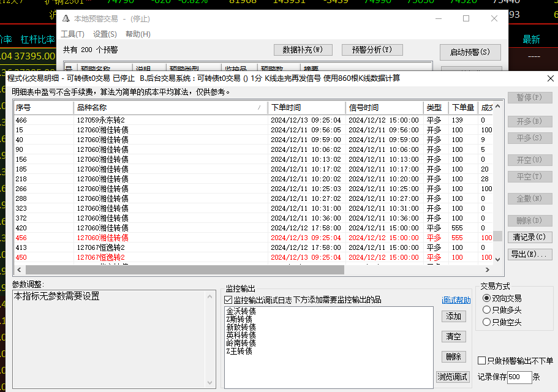Sort by 下单量 column header
Screen dimensions: 558x392
tap(463, 107)
